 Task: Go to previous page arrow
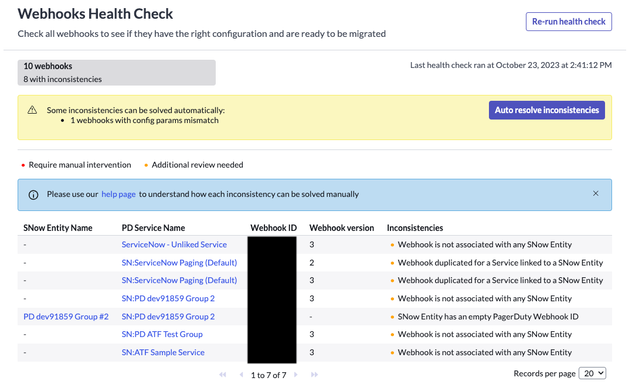click(x=241, y=375)
